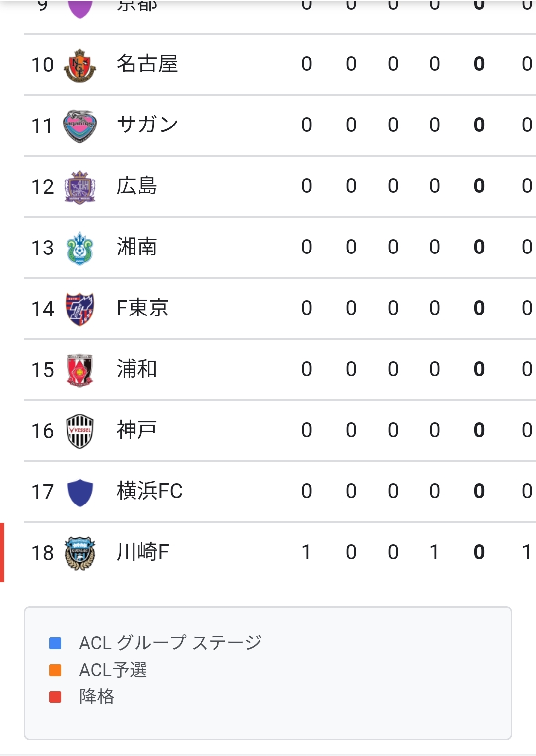
Task: Select the Shonan Bellmare green emblem
Action: tap(79, 248)
